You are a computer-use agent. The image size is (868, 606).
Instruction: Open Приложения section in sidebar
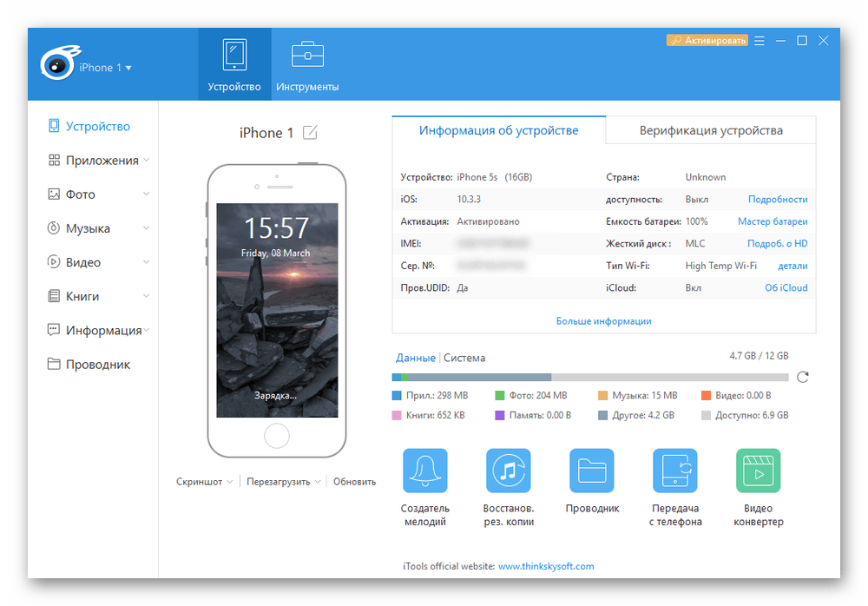point(93,160)
